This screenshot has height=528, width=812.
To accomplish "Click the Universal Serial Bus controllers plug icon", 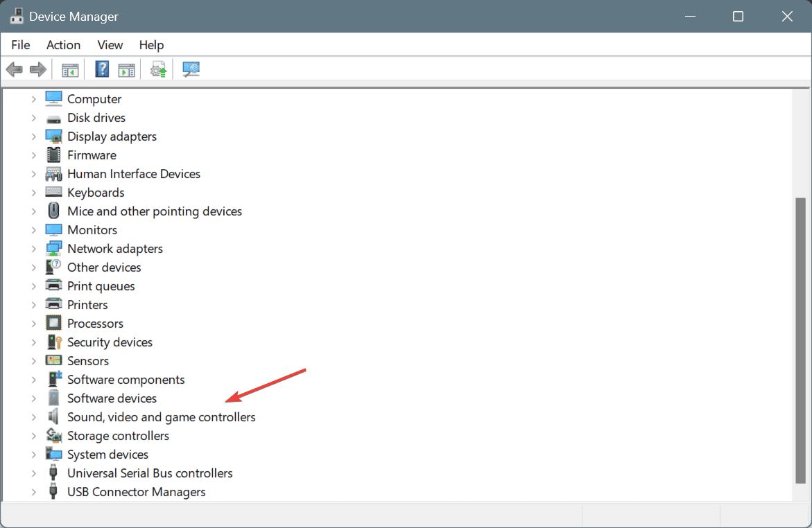I will (53, 473).
